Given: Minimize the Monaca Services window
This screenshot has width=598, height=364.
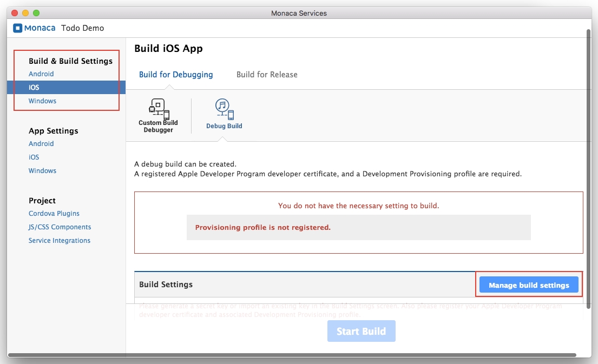Looking at the screenshot, I should [25, 13].
